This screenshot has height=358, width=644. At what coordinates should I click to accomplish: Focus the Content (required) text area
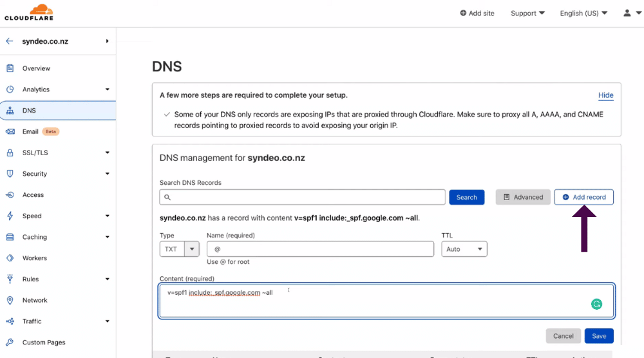point(386,301)
